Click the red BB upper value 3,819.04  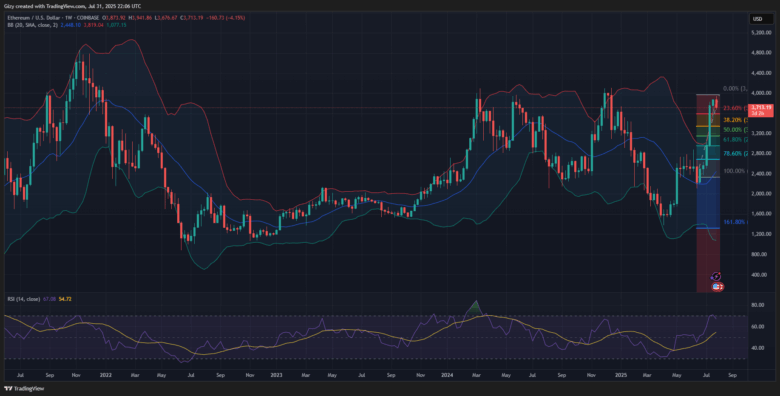(x=94, y=25)
